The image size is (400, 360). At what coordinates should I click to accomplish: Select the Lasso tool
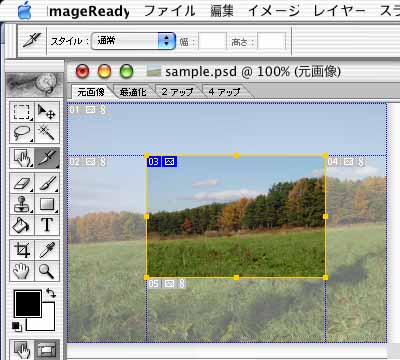[x=22, y=133]
